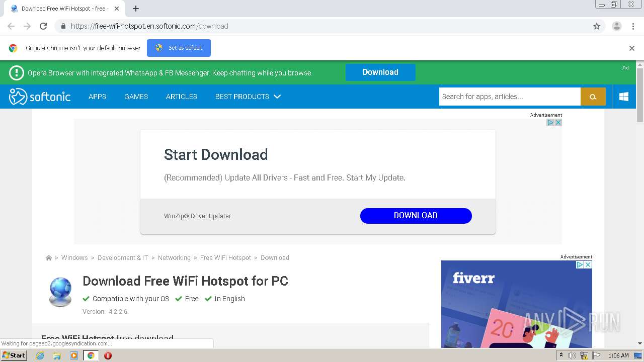Close the Download Free WiFi Hotspot tab
Screen dimensions: 644x362
[117, 9]
